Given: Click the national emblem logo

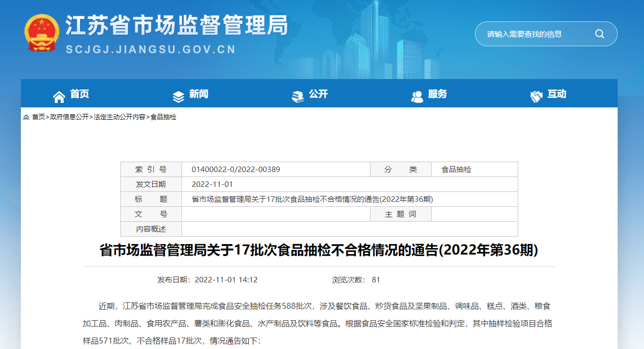Looking at the screenshot, I should (42, 32).
